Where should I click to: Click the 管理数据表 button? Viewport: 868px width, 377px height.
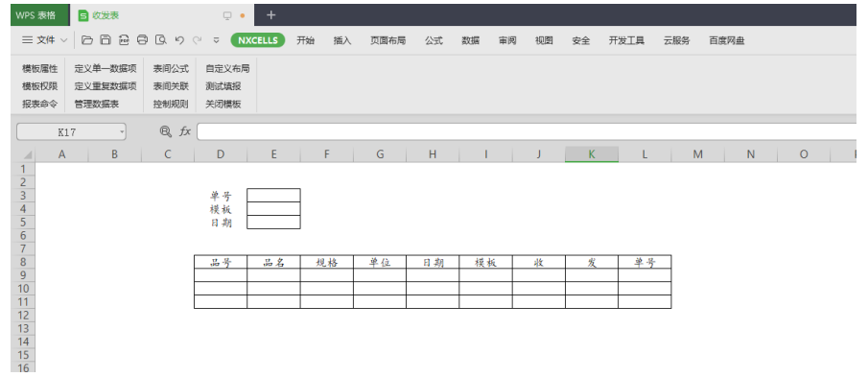pos(97,104)
